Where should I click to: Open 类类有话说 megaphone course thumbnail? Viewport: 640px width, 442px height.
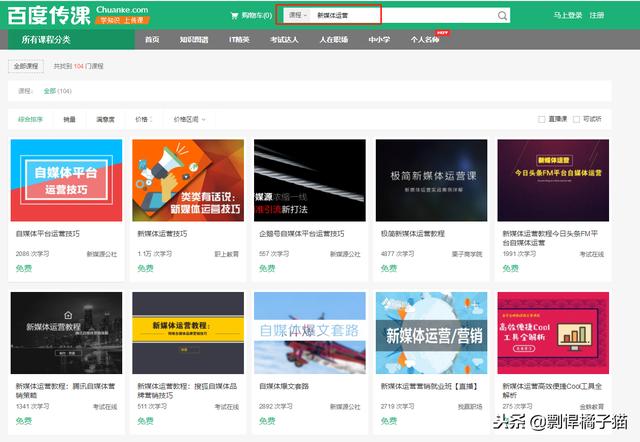point(188,180)
